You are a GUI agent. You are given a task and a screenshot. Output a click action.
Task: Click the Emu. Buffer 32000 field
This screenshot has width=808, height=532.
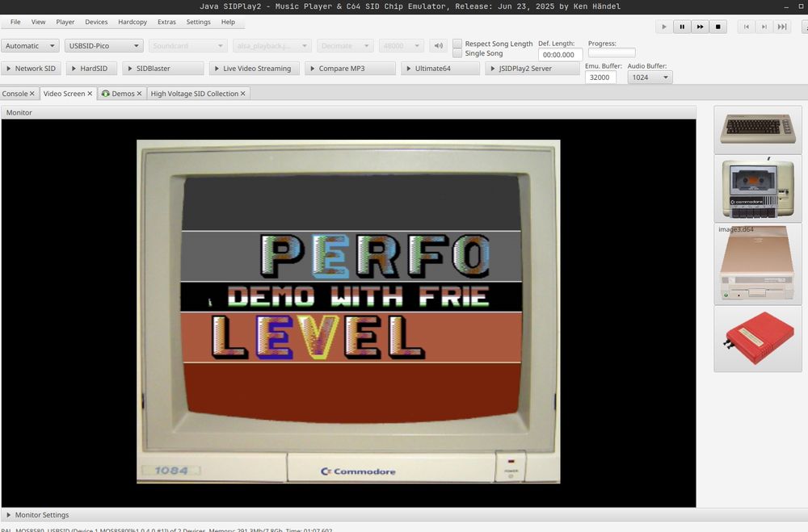600,77
